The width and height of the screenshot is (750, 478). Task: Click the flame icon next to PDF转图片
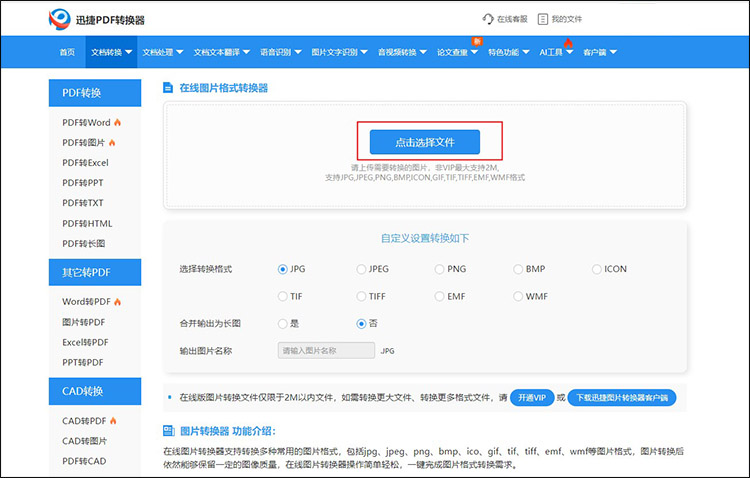click(112, 143)
